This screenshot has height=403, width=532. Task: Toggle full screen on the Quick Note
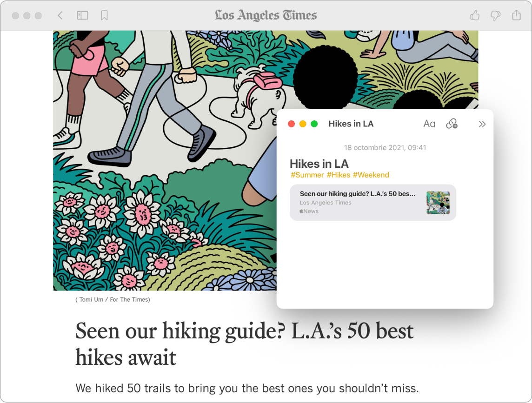coord(314,124)
